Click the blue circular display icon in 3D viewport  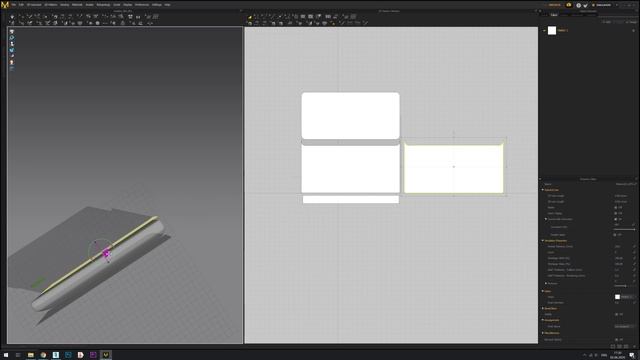12,38
